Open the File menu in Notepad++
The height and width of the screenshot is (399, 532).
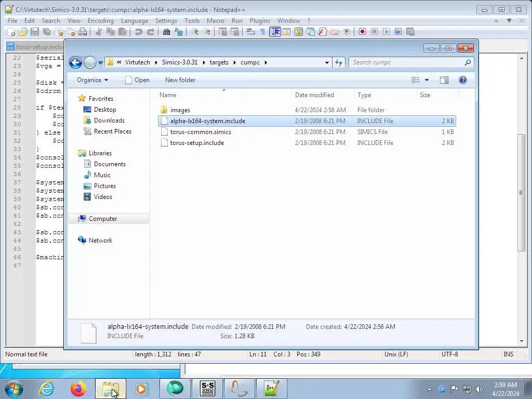click(12, 21)
